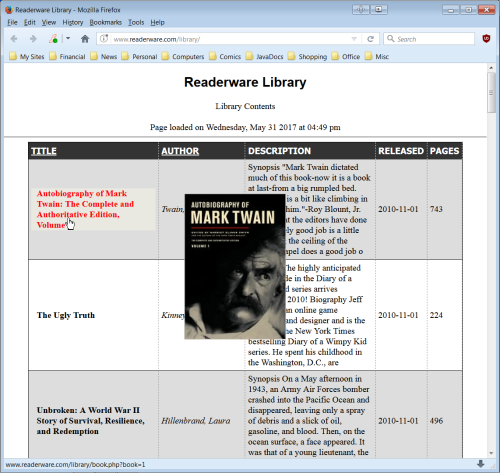
Task: Go to the home page icon
Action: point(85,39)
